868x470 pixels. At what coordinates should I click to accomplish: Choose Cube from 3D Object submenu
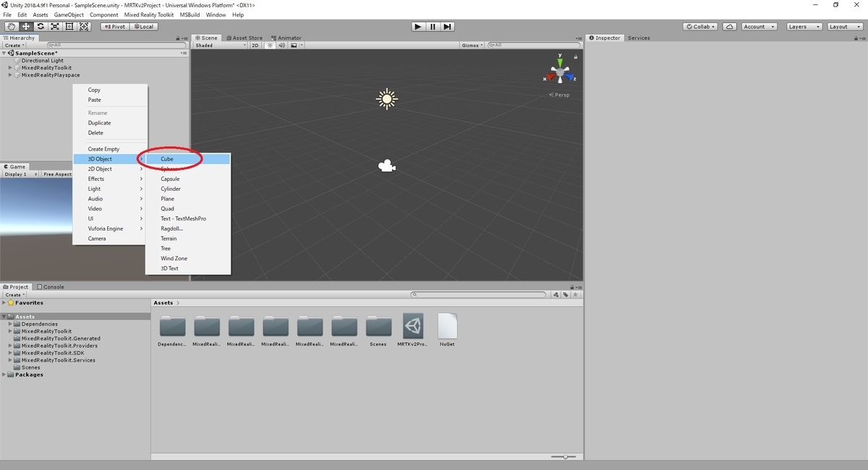(x=188, y=158)
